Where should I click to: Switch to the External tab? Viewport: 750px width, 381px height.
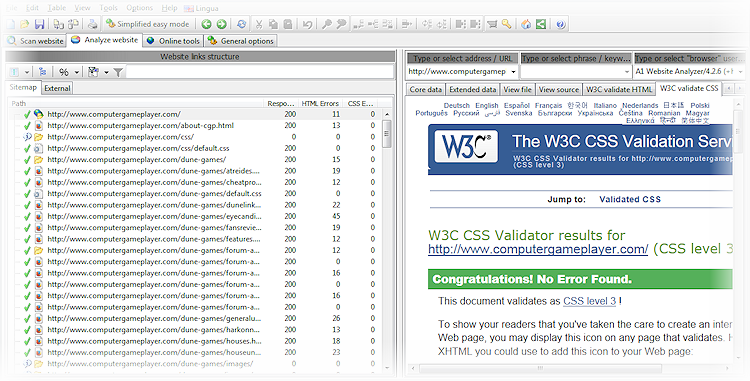pyautogui.click(x=57, y=88)
